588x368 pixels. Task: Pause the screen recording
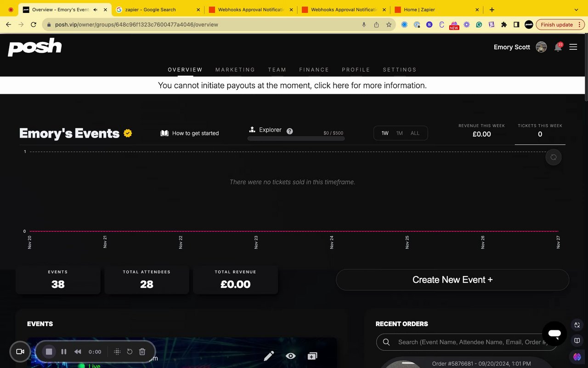pyautogui.click(x=64, y=351)
